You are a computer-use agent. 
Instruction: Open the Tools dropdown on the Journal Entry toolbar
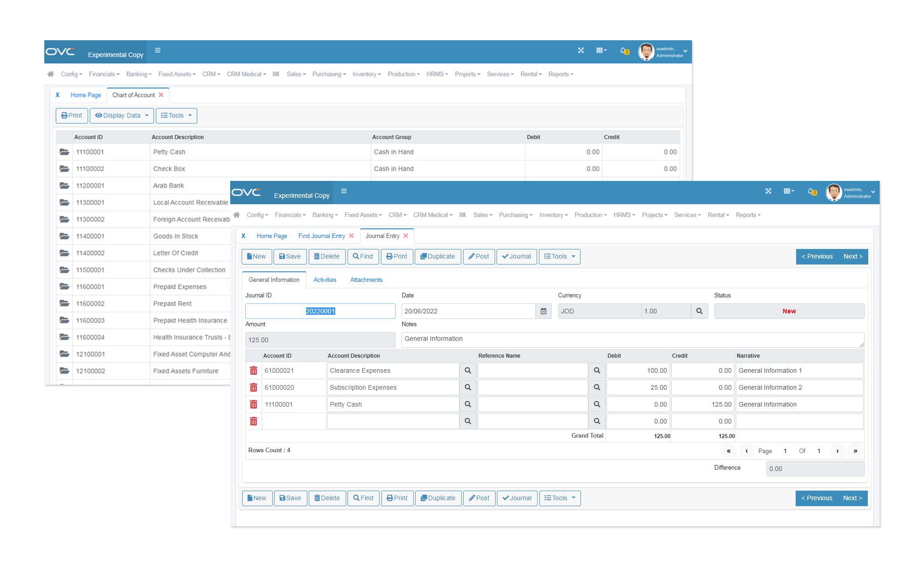pyautogui.click(x=560, y=256)
